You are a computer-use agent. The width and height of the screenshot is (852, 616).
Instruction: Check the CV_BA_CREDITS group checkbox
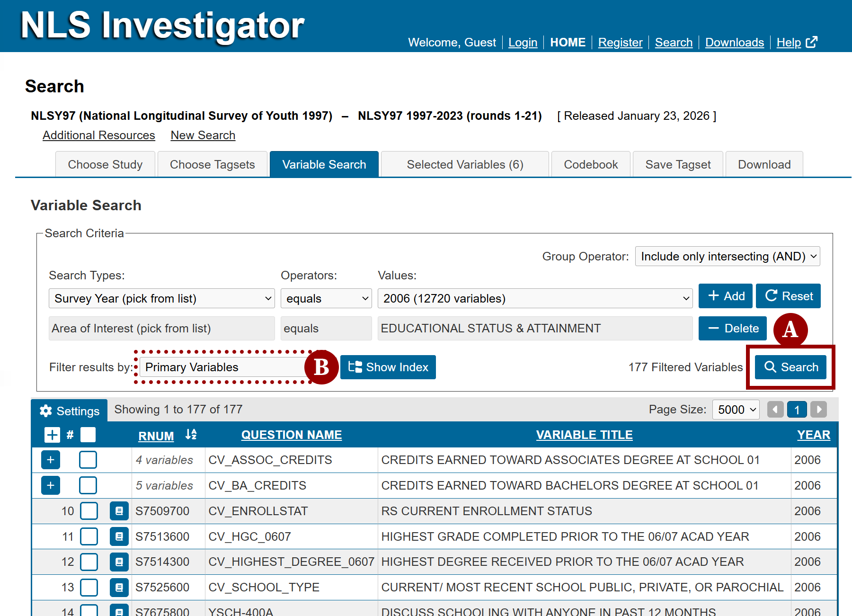pos(88,485)
